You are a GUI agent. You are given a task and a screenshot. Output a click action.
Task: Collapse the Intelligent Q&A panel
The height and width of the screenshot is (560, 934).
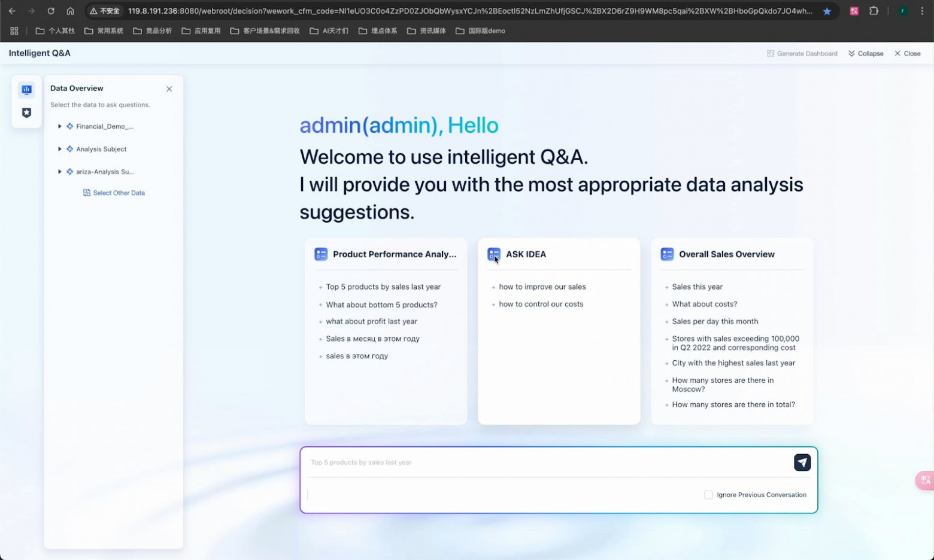click(x=866, y=53)
